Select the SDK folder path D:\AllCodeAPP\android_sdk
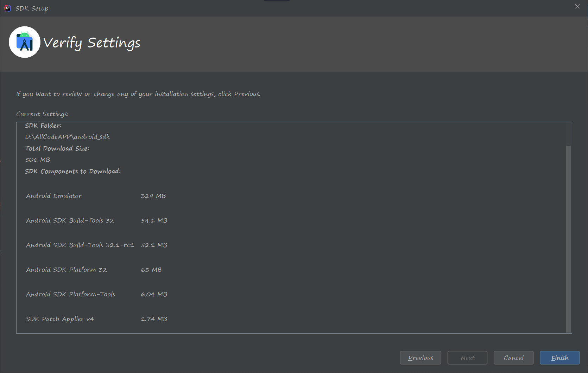Screen dimensions: 588x373 click(68, 137)
